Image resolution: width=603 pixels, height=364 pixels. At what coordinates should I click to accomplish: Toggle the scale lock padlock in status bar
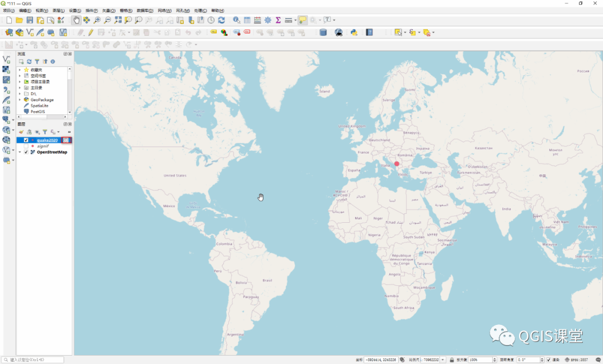(452, 360)
